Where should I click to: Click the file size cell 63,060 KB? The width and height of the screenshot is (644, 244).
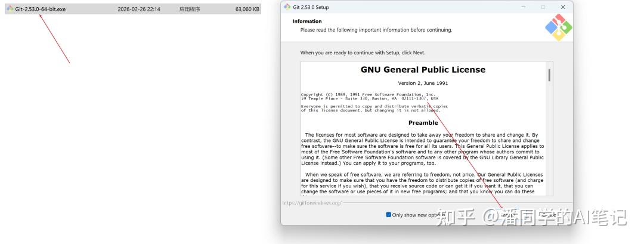[247, 9]
